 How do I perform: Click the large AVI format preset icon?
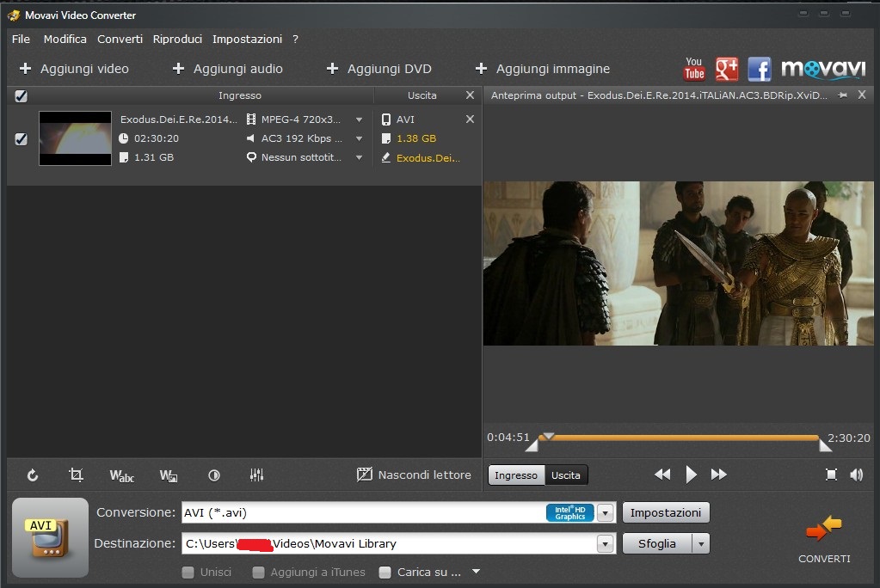51,537
